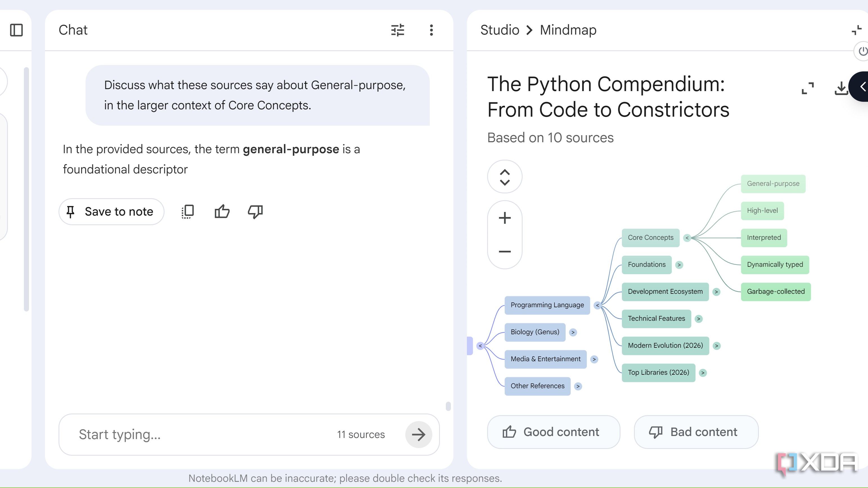Collapse the Core Concepts node chevron
868x488 pixels.
(x=687, y=238)
